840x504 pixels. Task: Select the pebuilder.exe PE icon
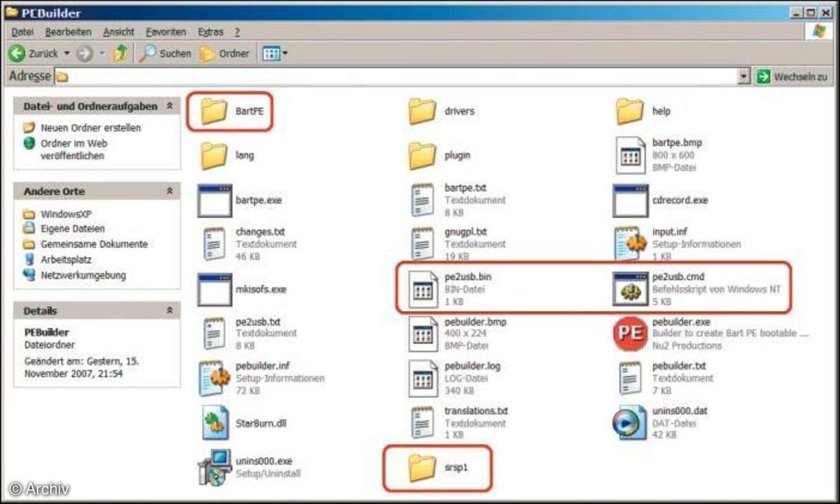point(629,334)
